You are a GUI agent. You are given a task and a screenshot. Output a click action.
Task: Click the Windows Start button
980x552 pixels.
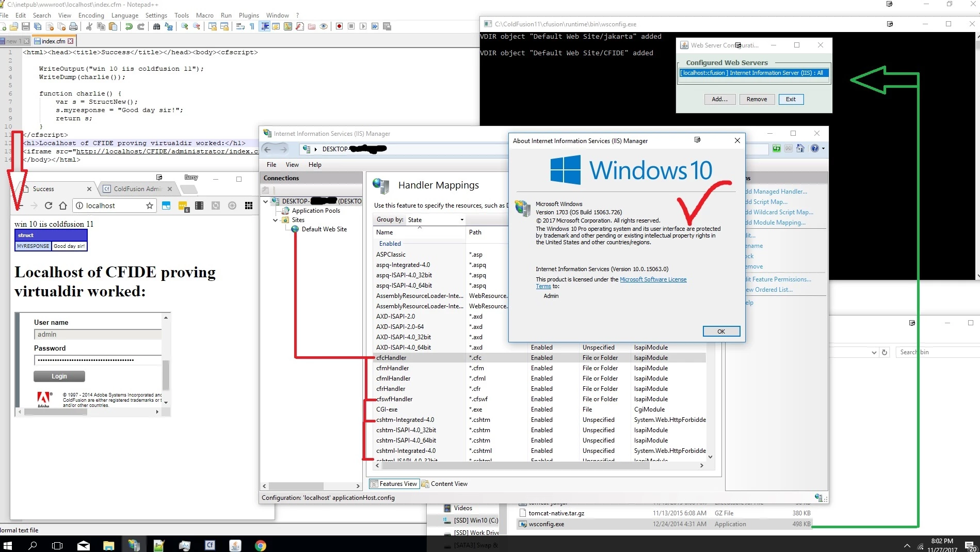(x=7, y=545)
